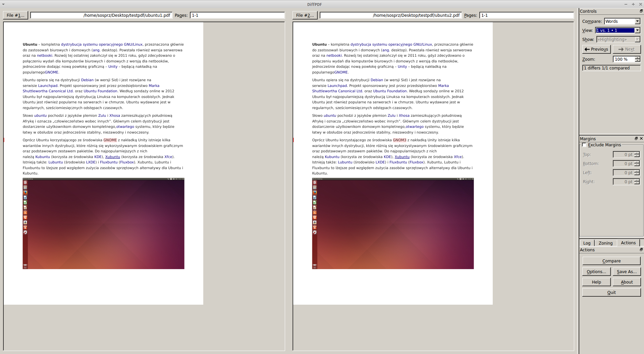The height and width of the screenshot is (354, 644).
Task: Click the Ubuntu desktop image in left document
Action: click(x=104, y=223)
